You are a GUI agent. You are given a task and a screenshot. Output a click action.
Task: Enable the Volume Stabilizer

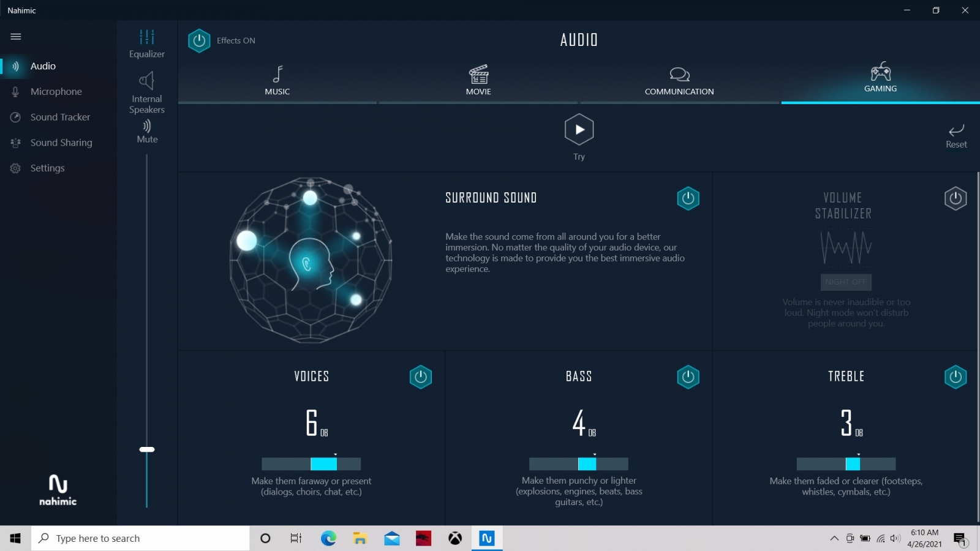pyautogui.click(x=956, y=198)
